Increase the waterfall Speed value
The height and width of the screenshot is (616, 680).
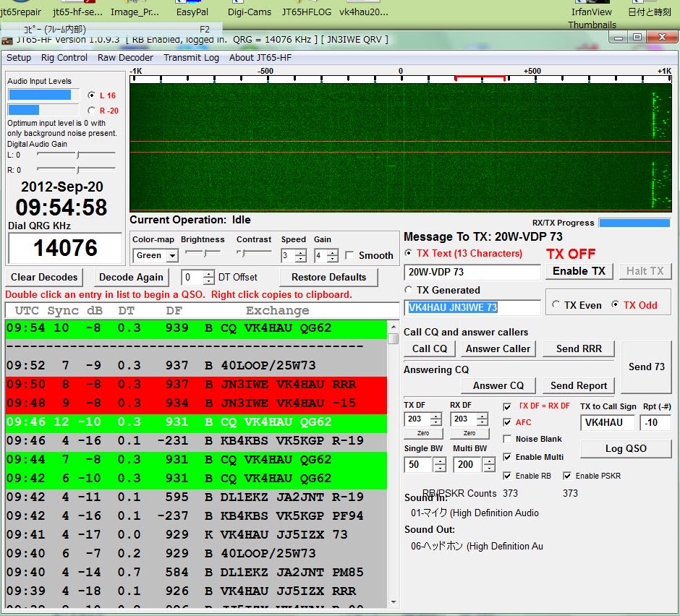300,253
